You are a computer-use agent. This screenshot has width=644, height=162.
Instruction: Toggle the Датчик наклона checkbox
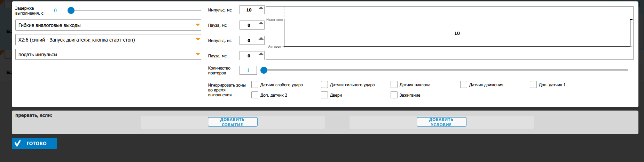394,84
